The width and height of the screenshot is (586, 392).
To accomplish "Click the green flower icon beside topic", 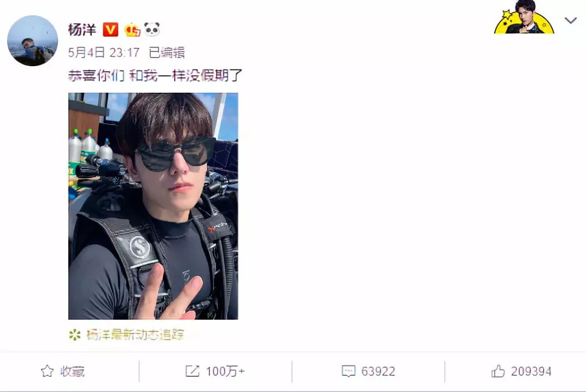I will (x=75, y=335).
